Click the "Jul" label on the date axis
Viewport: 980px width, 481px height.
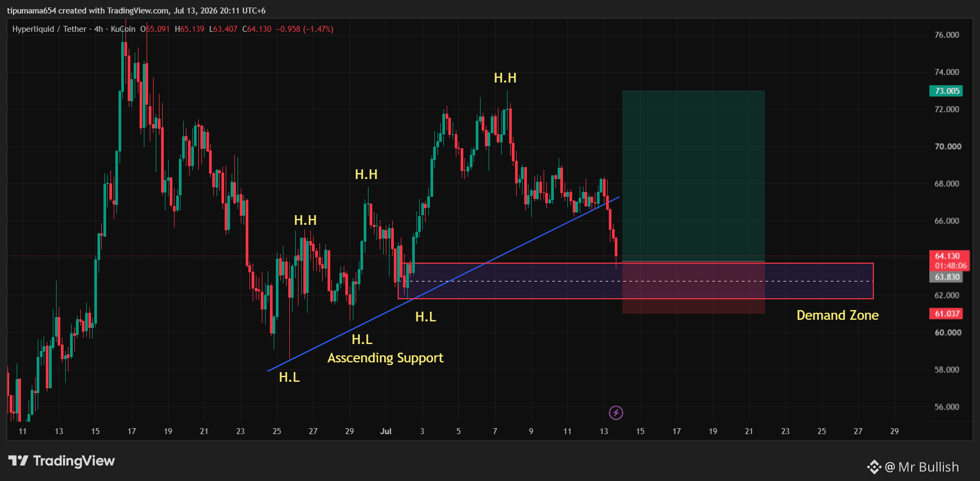[386, 431]
